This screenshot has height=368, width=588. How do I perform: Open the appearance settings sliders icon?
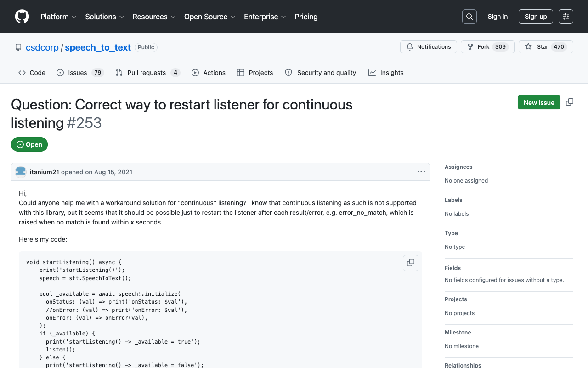[566, 17]
